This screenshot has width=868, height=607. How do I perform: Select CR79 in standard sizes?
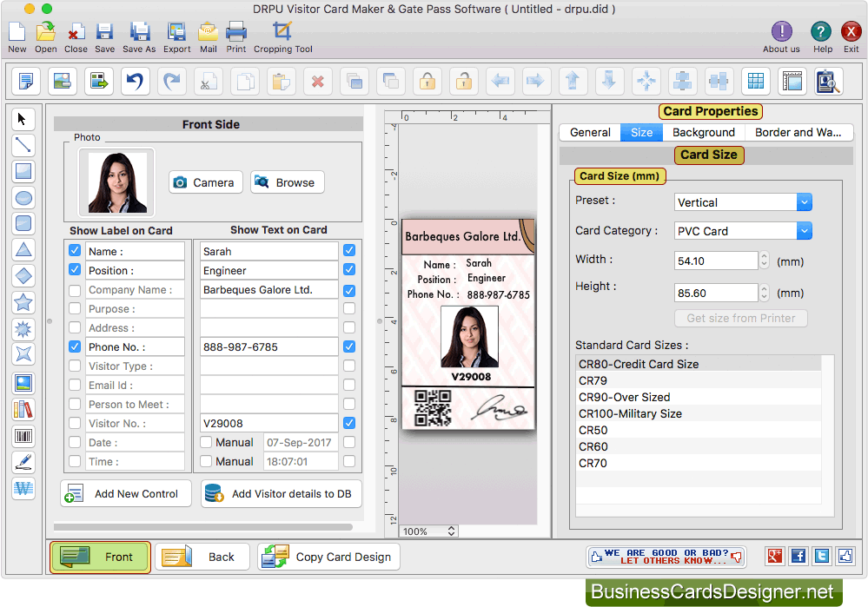point(699,380)
